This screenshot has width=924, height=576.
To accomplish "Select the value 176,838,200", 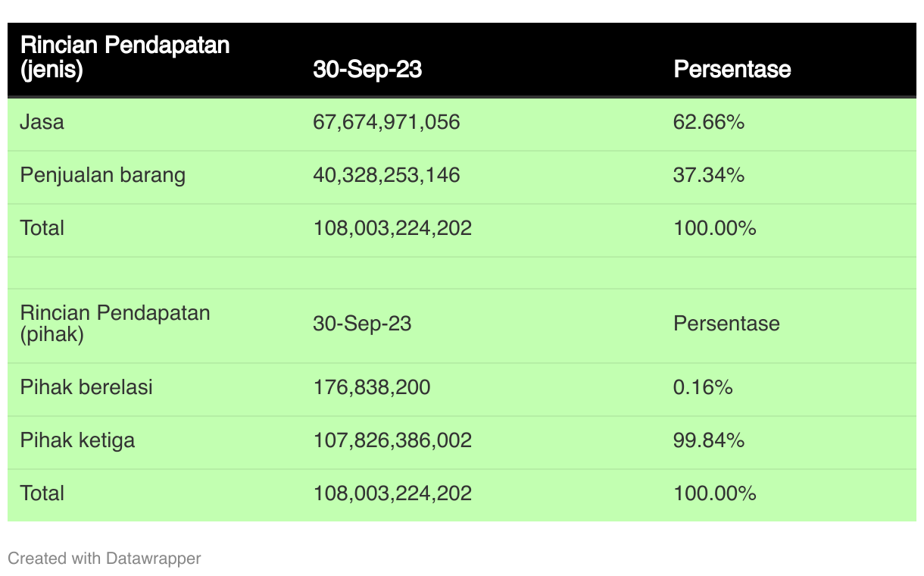I will (371, 387).
